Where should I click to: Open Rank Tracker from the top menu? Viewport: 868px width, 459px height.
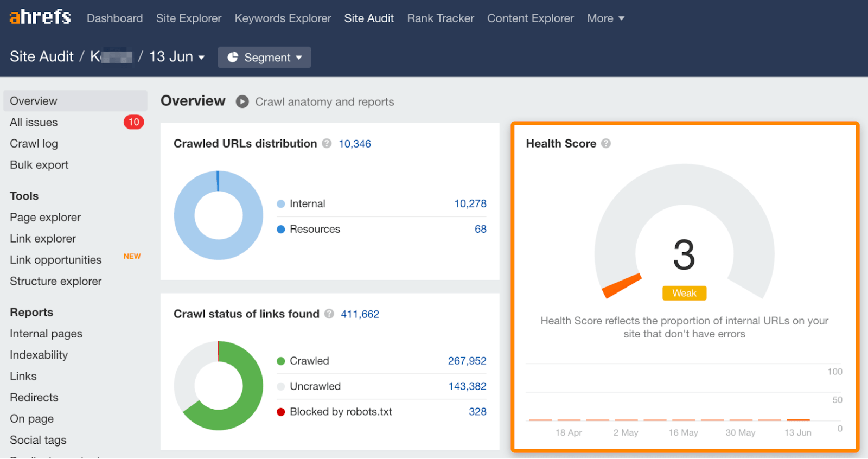click(x=441, y=18)
